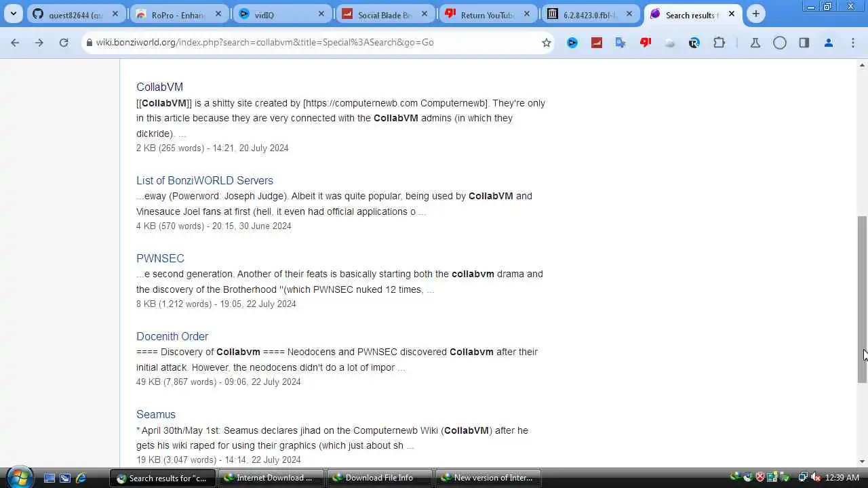The image size is (868, 488).
Task: Toggle the browser side panel
Action: pos(804,43)
